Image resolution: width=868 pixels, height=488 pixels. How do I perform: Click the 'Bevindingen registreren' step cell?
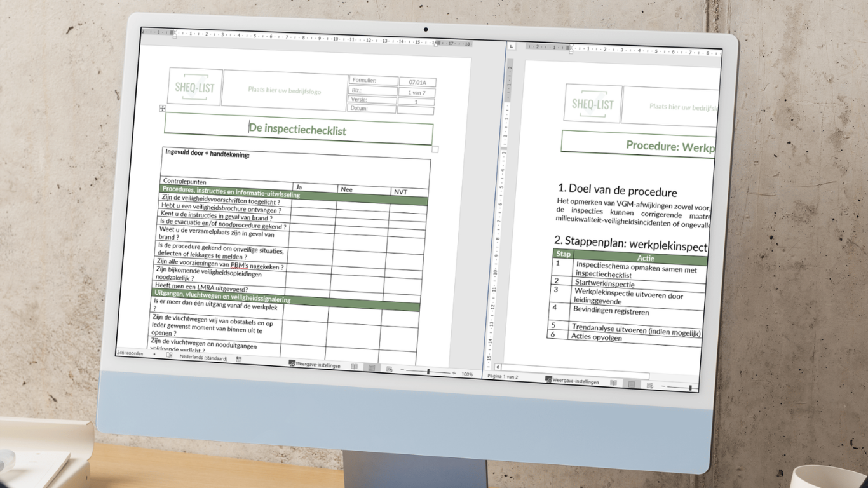pyautogui.click(x=637, y=315)
